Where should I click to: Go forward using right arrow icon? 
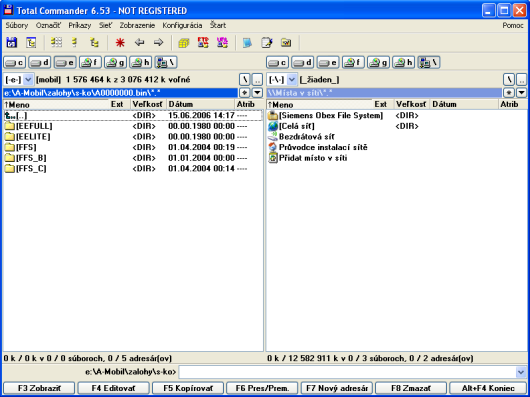coord(158,43)
